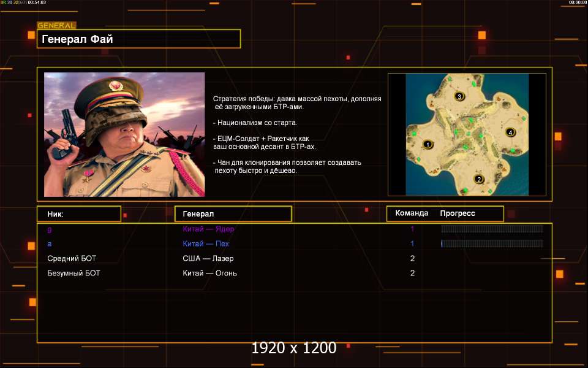Viewport: 588px width, 368px height.
Task: Select start position 4 on the map
Action: (510, 132)
